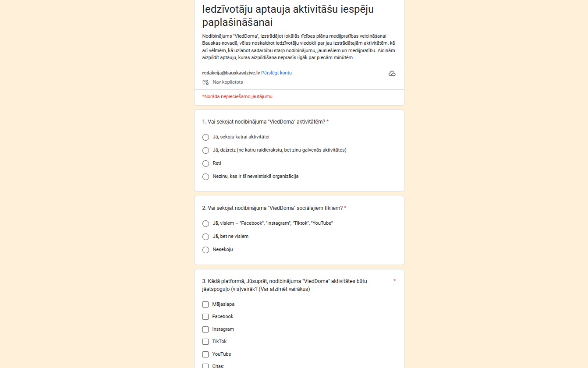The width and height of the screenshot is (588, 368).
Task: Click question 3 text about platforms
Action: 284,285
